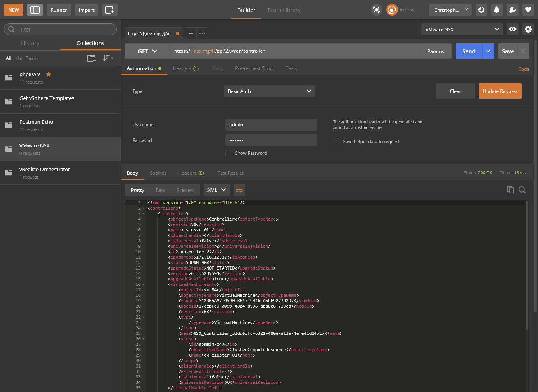The width and height of the screenshot is (538, 392).
Task: Click the heart icon in top bar
Action: pyautogui.click(x=528, y=10)
